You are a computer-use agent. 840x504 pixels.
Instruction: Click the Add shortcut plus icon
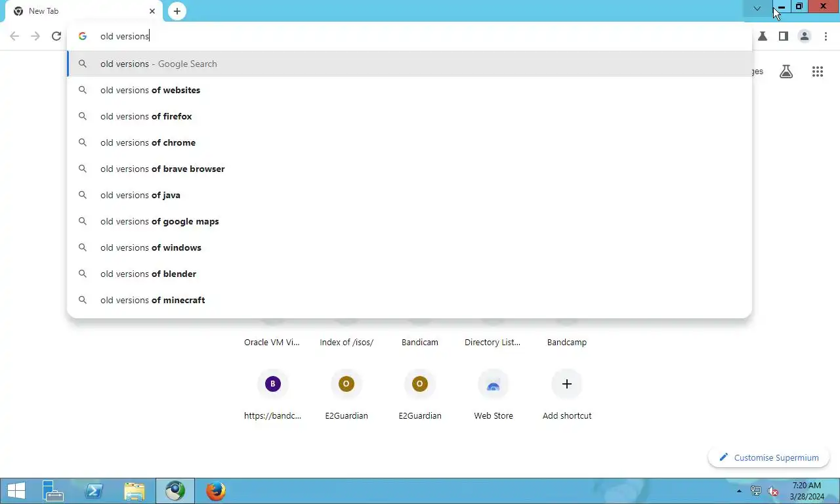pos(567,384)
